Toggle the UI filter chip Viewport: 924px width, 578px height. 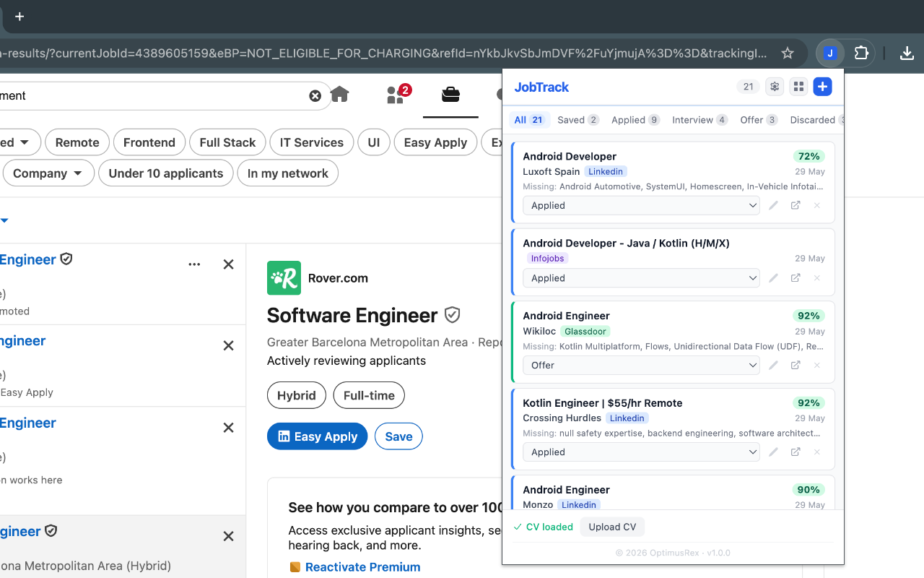click(374, 142)
